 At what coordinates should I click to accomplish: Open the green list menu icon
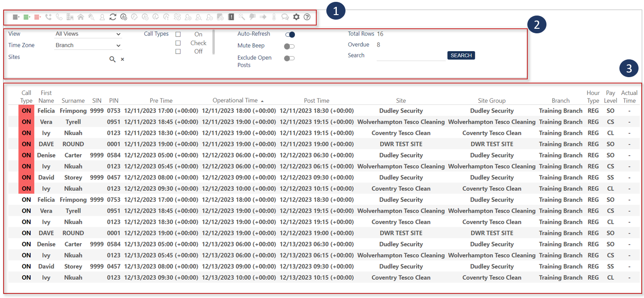(27, 17)
